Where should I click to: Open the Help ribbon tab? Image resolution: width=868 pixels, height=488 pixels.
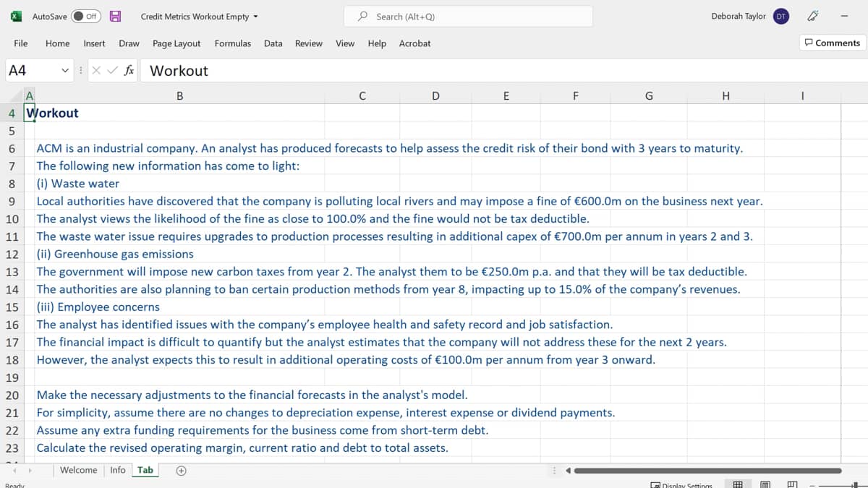(x=377, y=43)
